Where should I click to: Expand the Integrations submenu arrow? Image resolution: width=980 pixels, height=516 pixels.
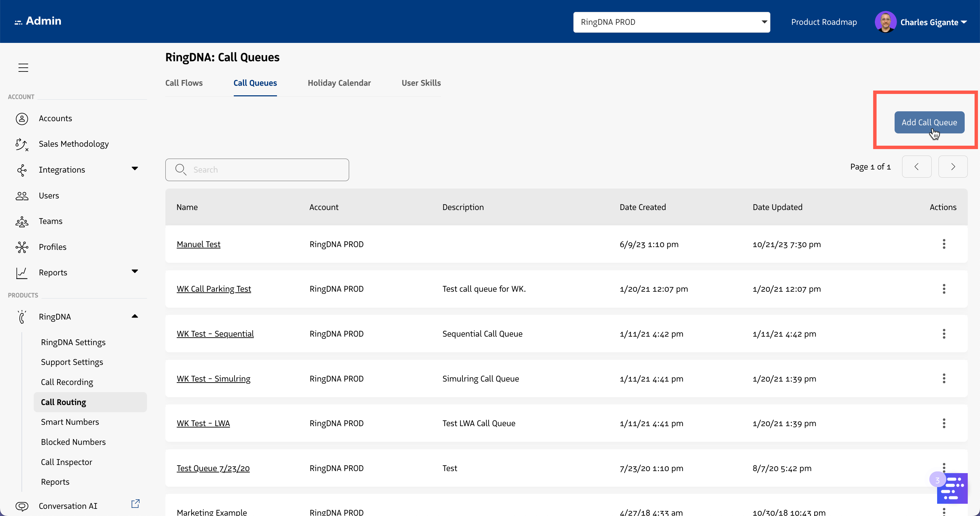click(x=135, y=168)
